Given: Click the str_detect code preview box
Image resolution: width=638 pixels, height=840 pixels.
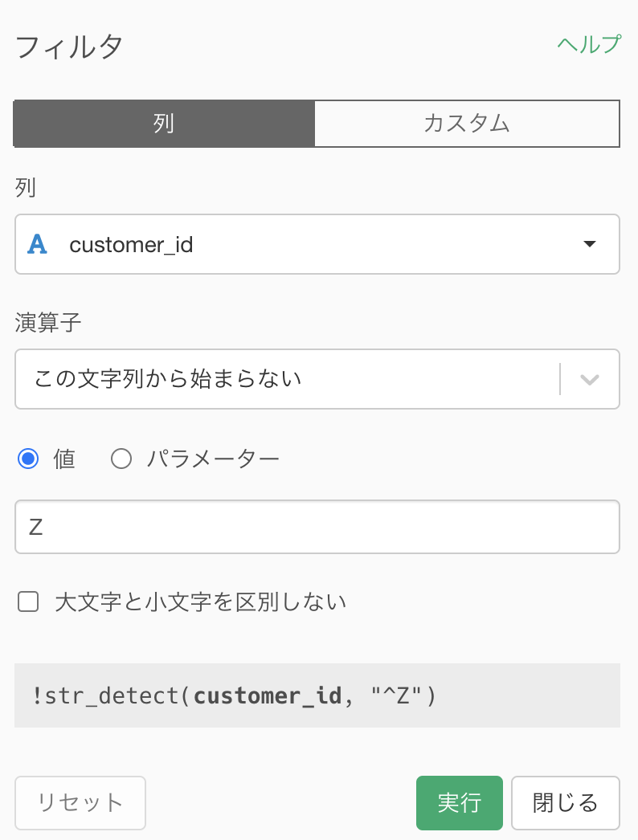Looking at the screenshot, I should click(x=317, y=695).
